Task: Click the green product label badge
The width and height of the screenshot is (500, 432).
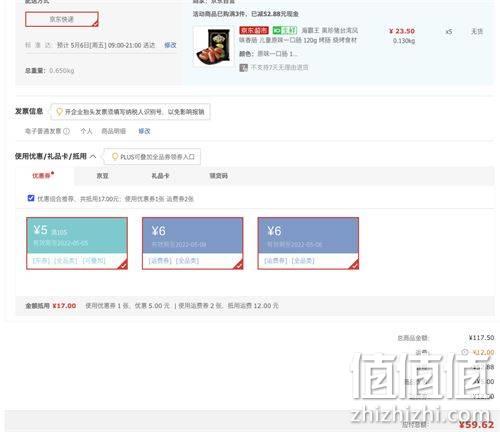Action: (x=285, y=31)
